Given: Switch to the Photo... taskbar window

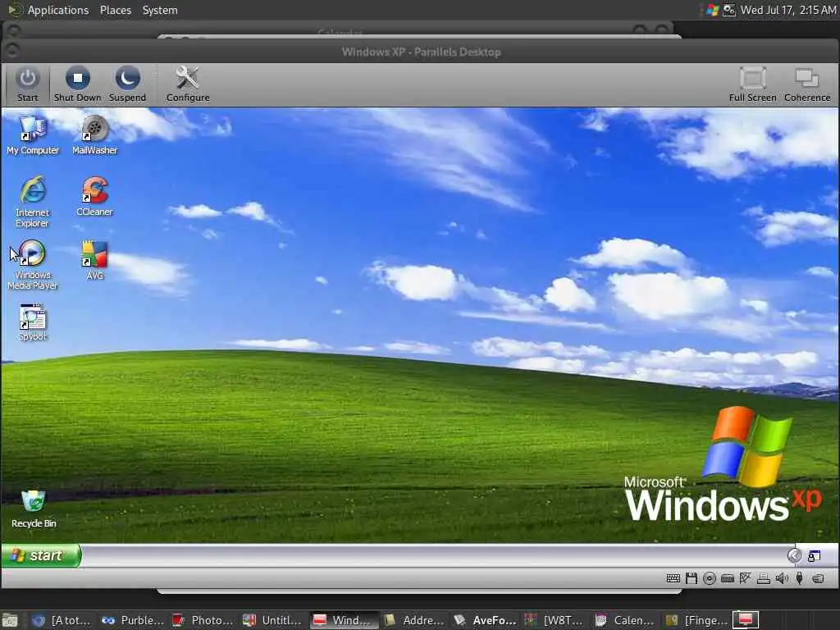Looking at the screenshot, I should [x=203, y=620].
